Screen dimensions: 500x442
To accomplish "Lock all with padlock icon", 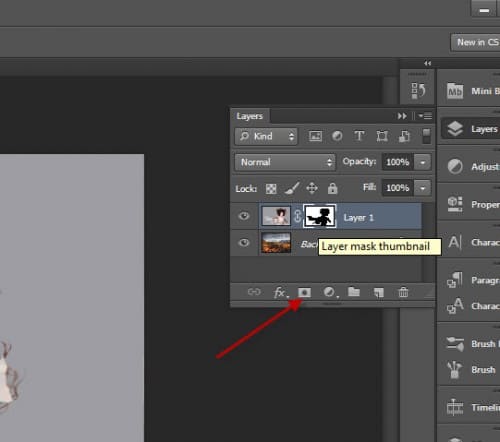I will [x=332, y=188].
